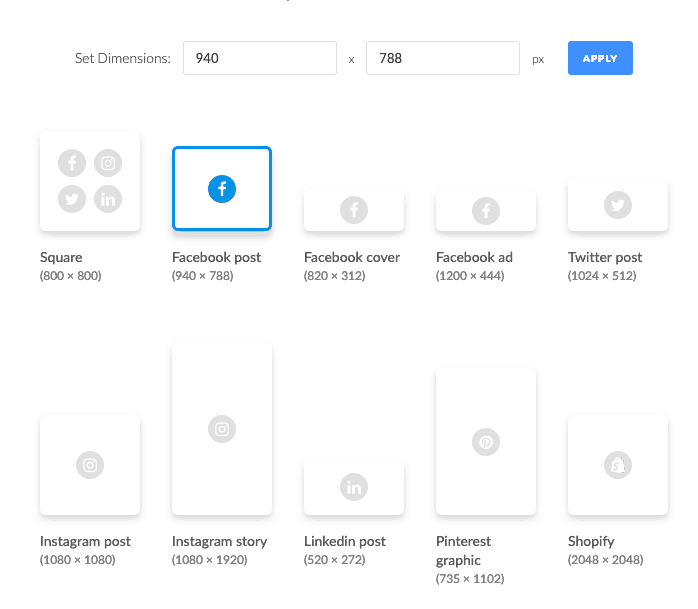This screenshot has height=609, width=698.
Task: Choose the Pinterest graphic preset card
Action: click(x=486, y=442)
